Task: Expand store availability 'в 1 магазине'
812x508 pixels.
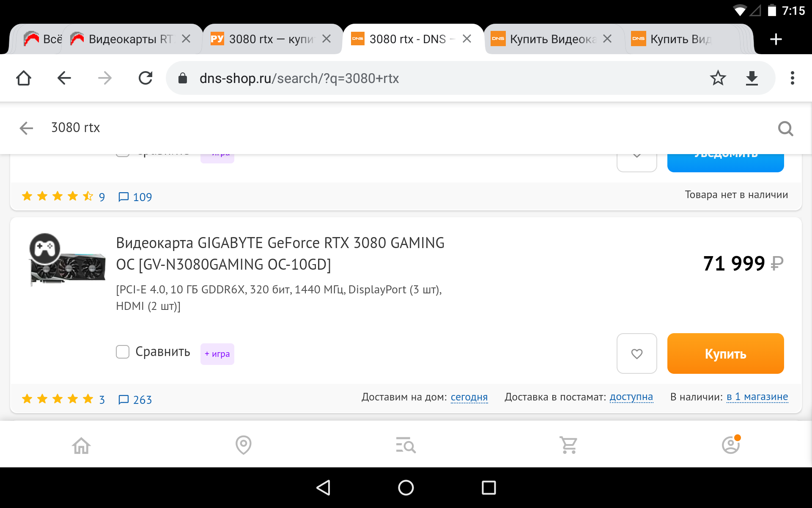Action: pos(757,397)
